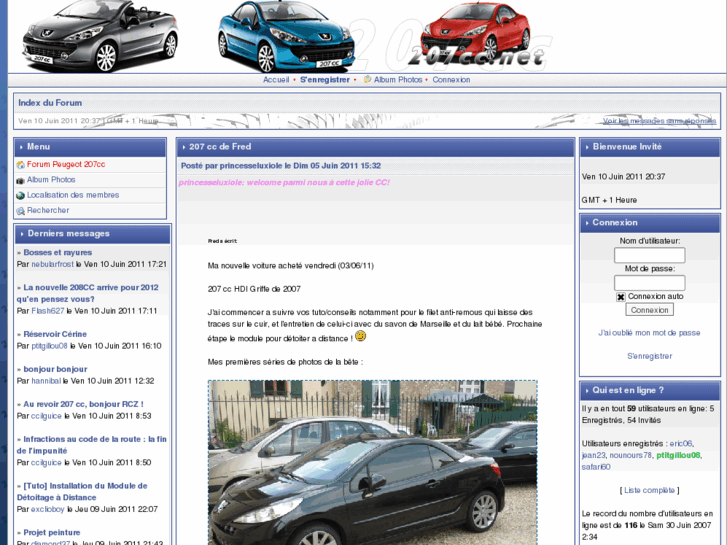Toggle the Connexion auto checkbox
This screenshot has width=727, height=545.
[621, 297]
